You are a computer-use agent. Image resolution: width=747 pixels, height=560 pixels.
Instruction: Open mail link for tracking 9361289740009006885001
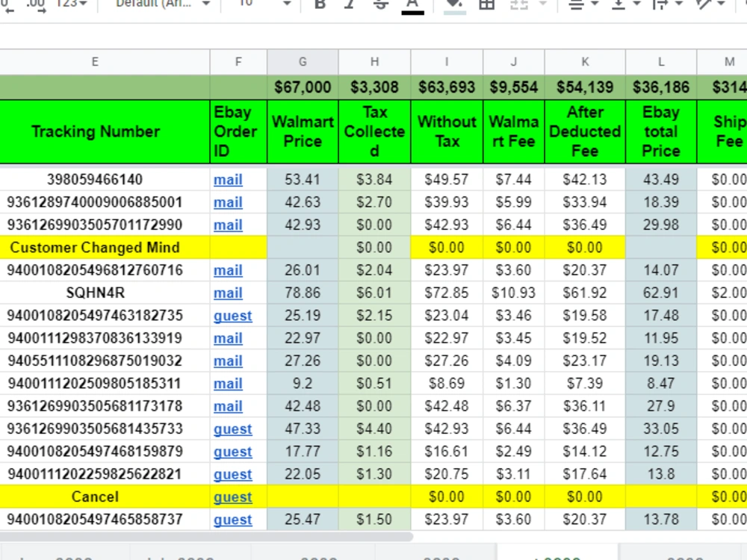(228, 202)
